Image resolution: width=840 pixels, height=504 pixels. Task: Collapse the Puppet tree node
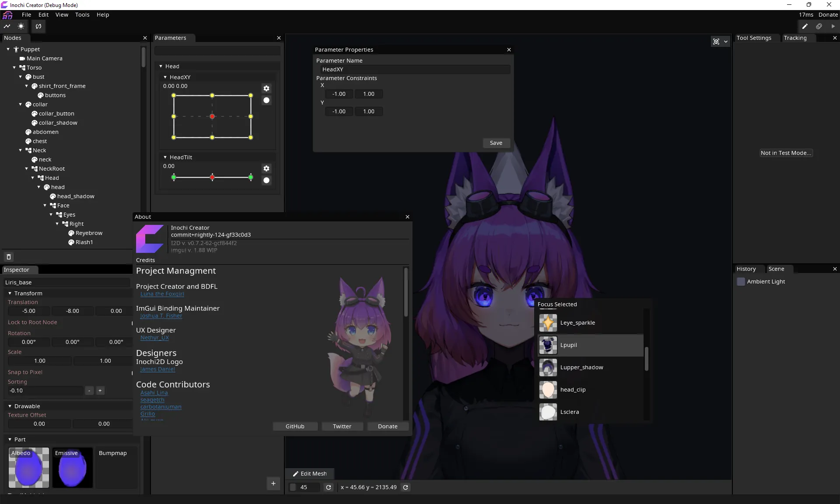(x=8, y=49)
